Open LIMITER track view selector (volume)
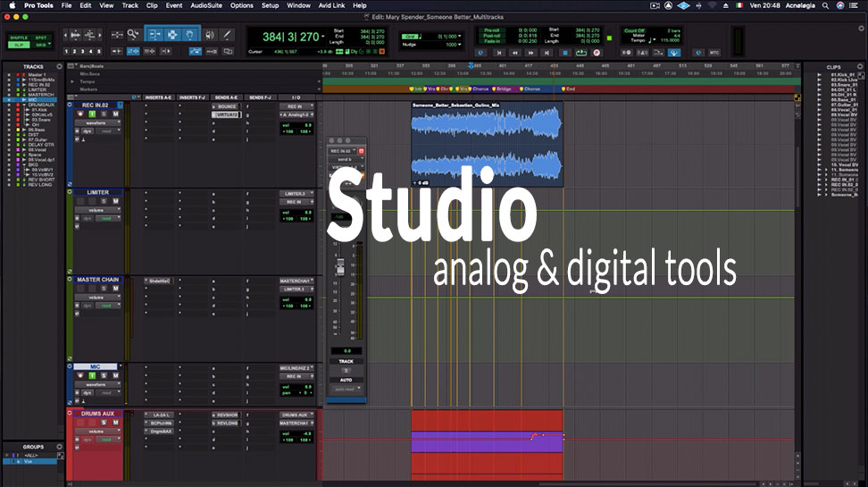This screenshot has height=487, width=868. pyautogui.click(x=97, y=210)
